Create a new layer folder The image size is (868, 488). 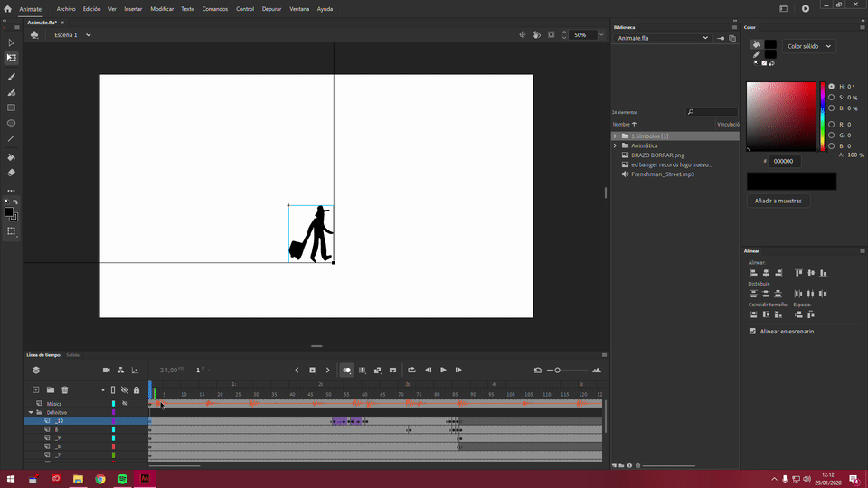[x=51, y=390]
